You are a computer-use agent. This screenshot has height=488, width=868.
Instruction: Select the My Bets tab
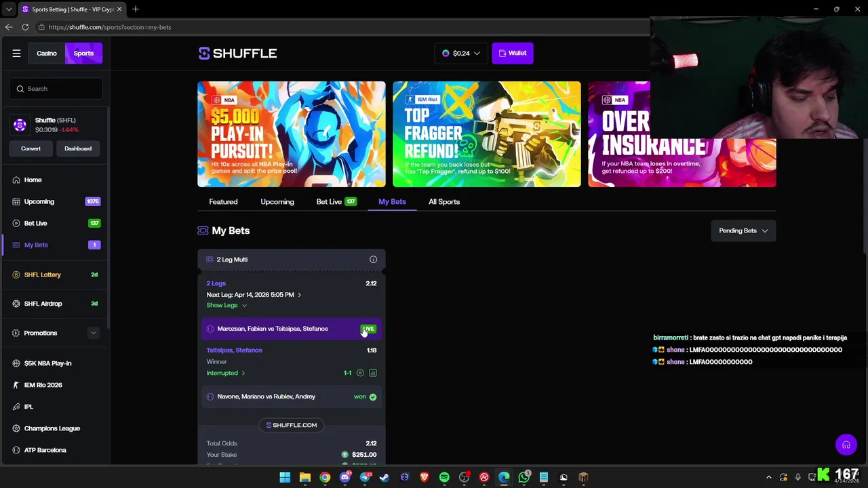click(x=392, y=201)
